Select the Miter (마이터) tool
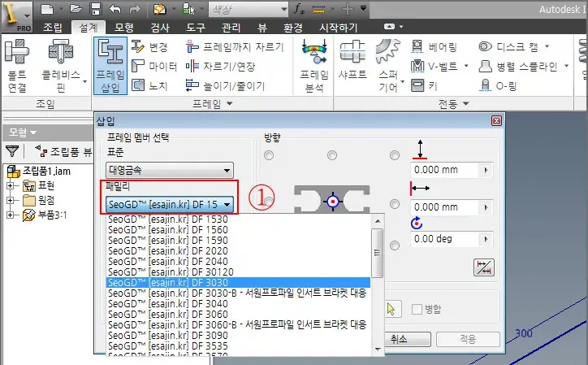This screenshot has height=365, width=588. [x=154, y=66]
